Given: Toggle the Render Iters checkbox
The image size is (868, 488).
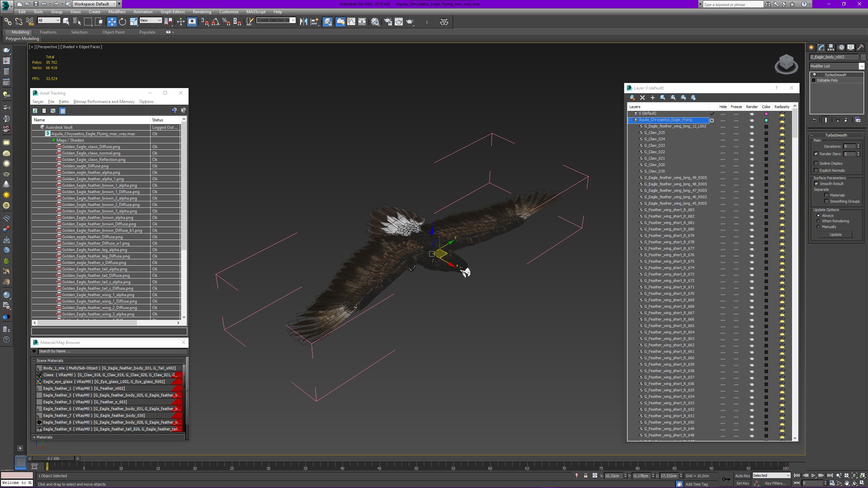Looking at the screenshot, I should (x=816, y=154).
